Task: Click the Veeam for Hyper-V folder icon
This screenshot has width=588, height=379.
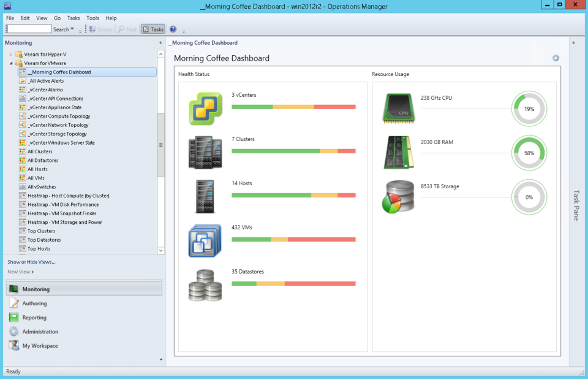Action: [x=19, y=54]
